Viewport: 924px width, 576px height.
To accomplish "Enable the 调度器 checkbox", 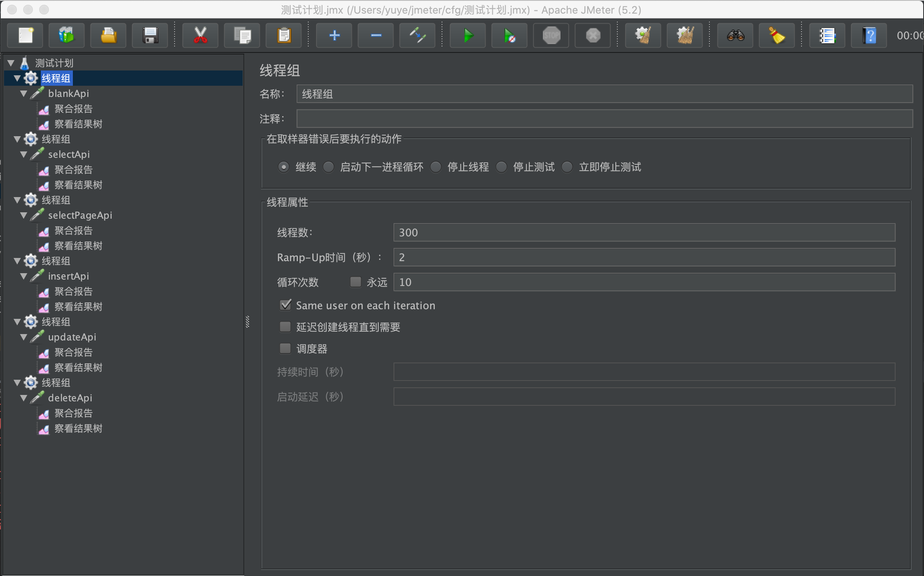I will coord(285,348).
